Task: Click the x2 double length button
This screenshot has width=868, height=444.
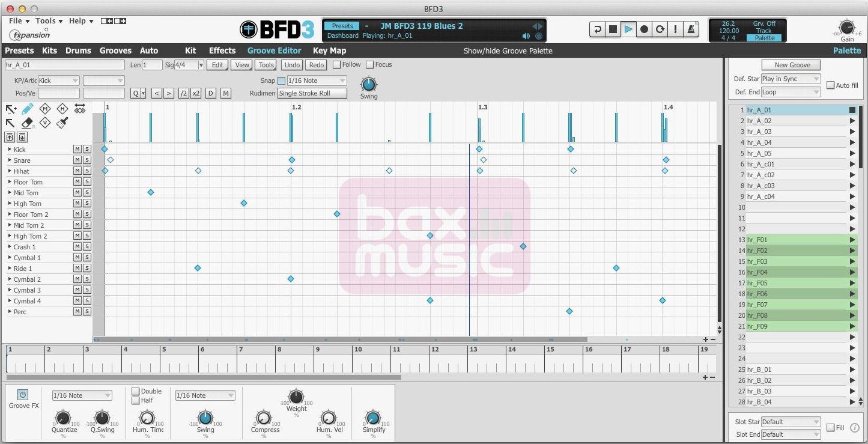Action: (196, 93)
